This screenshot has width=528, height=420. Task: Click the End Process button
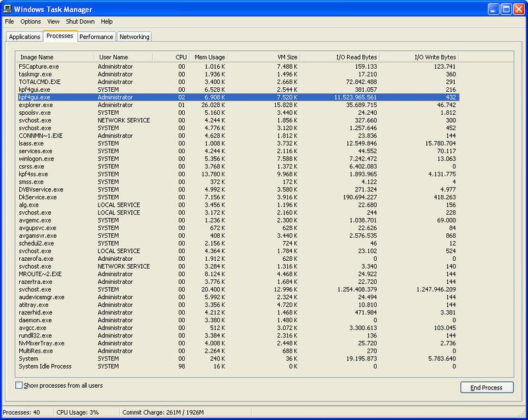pos(486,388)
